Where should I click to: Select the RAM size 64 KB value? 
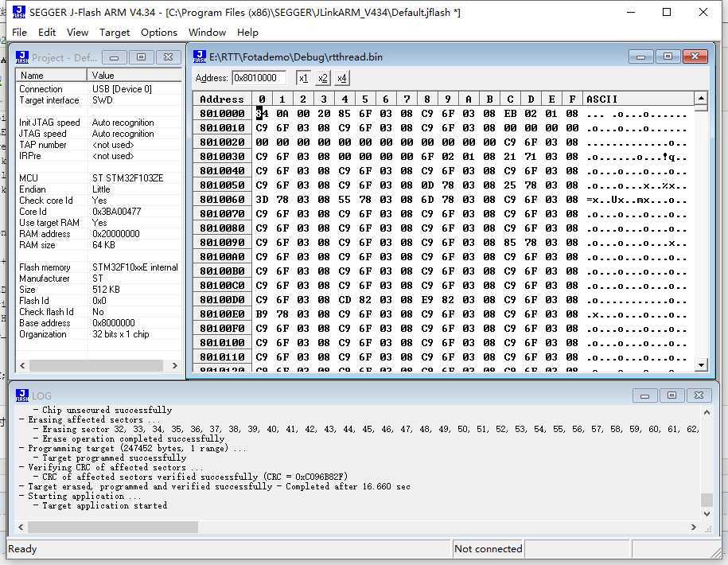(103, 244)
